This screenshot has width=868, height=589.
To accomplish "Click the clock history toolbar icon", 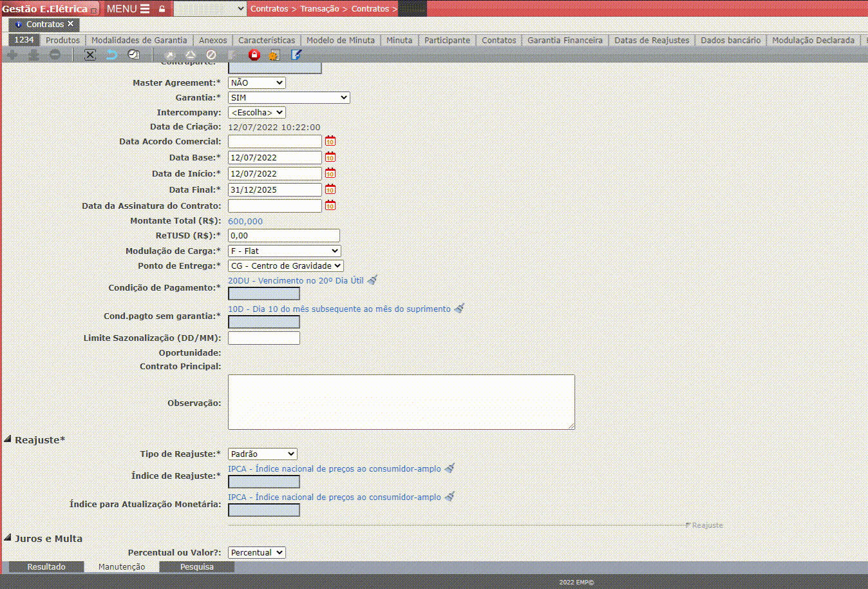I will (x=133, y=55).
